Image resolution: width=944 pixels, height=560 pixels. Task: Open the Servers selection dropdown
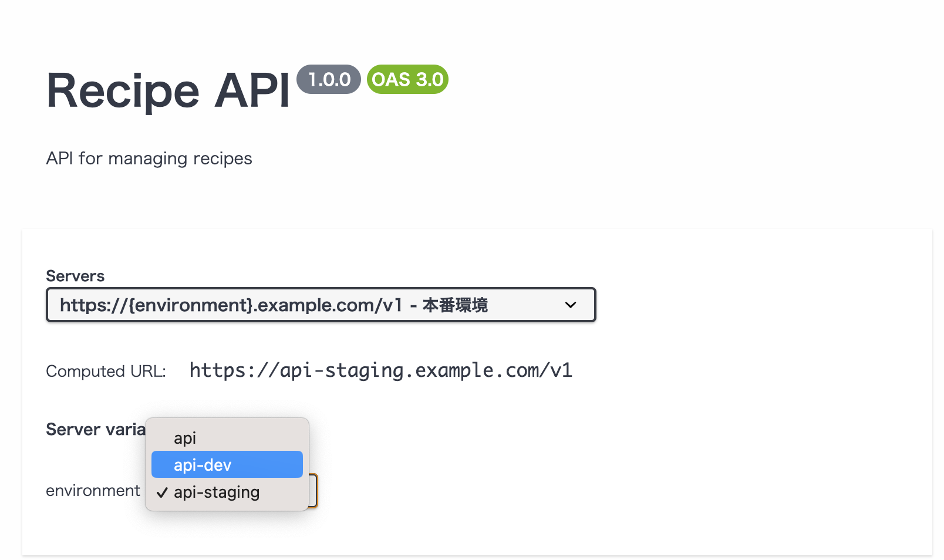(321, 305)
